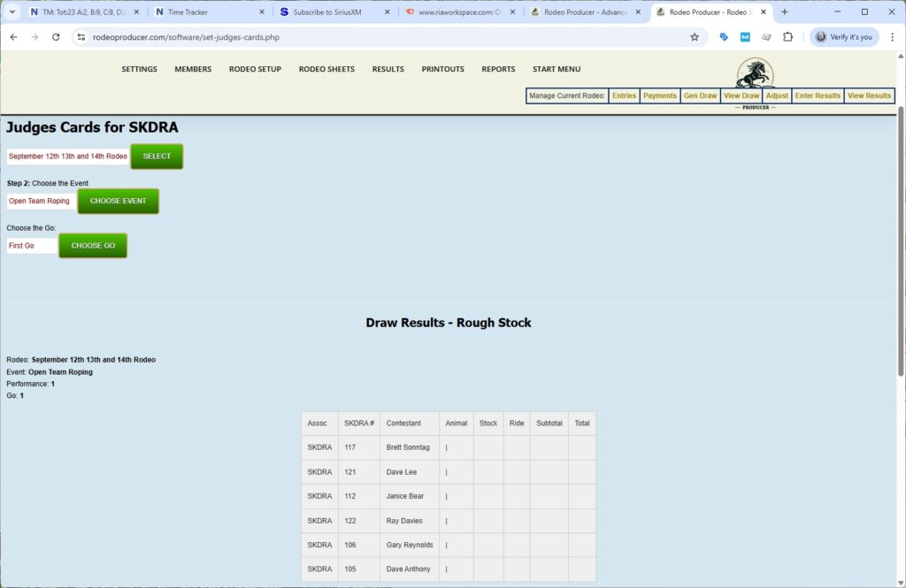The width and height of the screenshot is (906, 588).
Task: Open the Chrome three-dot menu
Action: (x=891, y=37)
